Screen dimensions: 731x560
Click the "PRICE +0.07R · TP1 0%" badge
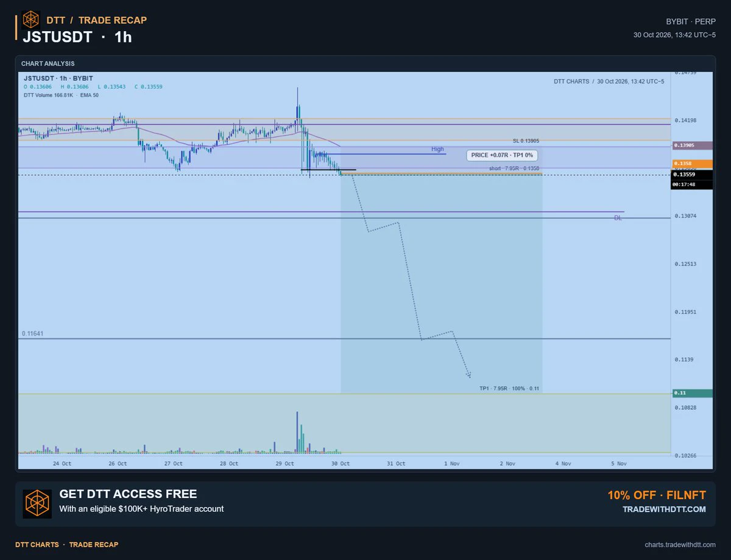502,155
